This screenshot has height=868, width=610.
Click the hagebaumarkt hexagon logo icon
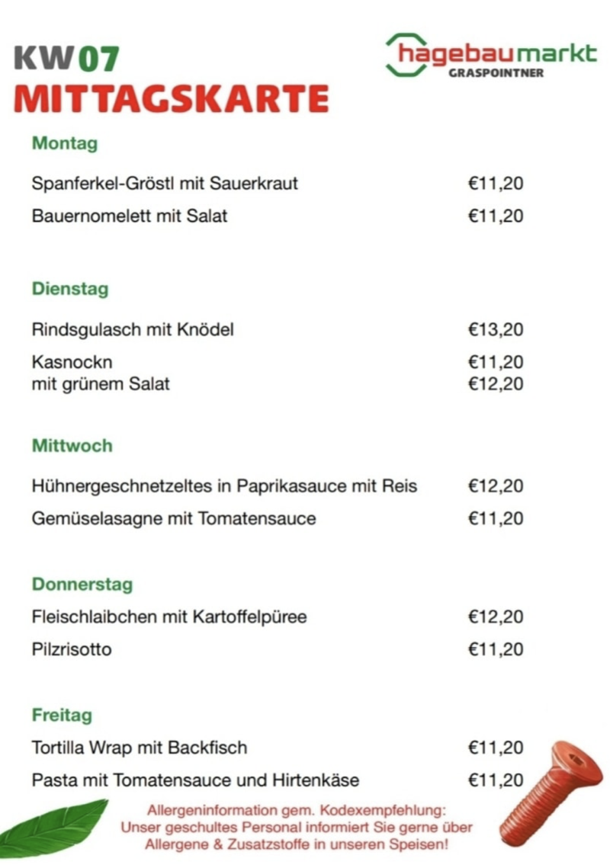(x=404, y=54)
